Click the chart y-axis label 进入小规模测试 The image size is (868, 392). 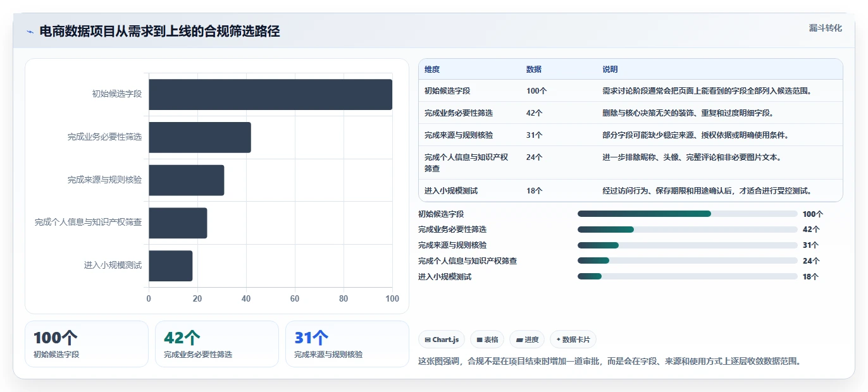pos(113,266)
